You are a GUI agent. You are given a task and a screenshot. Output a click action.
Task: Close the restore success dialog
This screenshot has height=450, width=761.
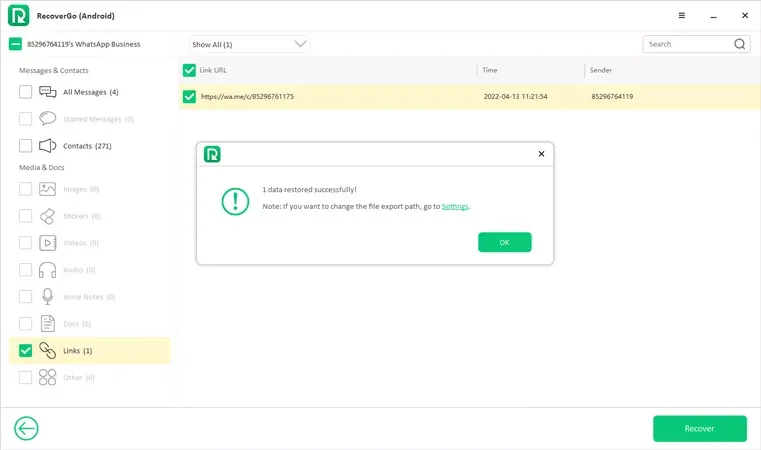coord(541,154)
